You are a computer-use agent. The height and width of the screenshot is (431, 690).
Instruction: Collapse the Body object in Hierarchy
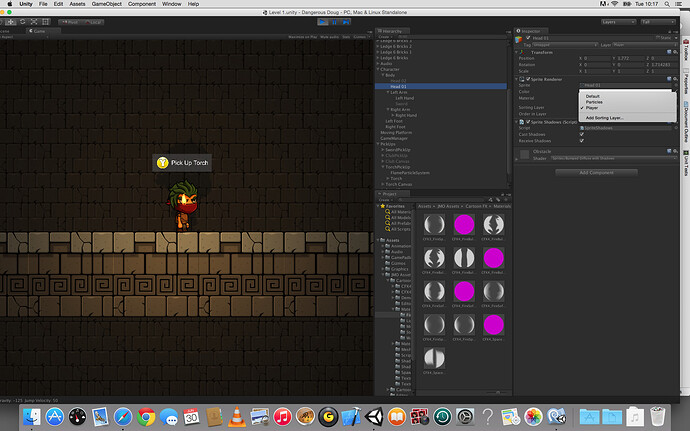tap(383, 75)
